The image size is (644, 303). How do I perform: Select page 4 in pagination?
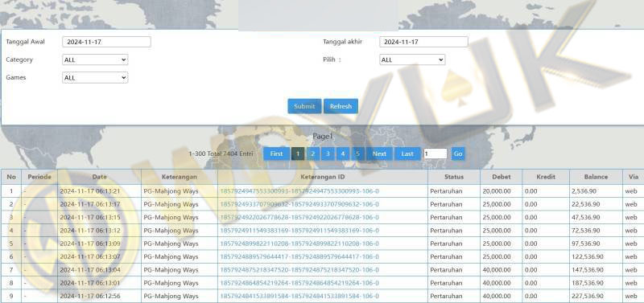[x=343, y=154]
